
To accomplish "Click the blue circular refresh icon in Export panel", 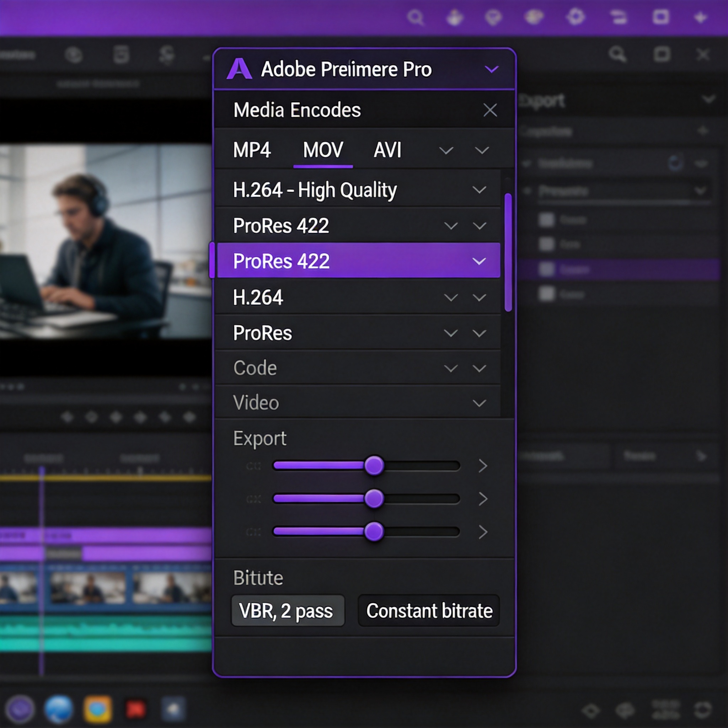I will tap(675, 163).
